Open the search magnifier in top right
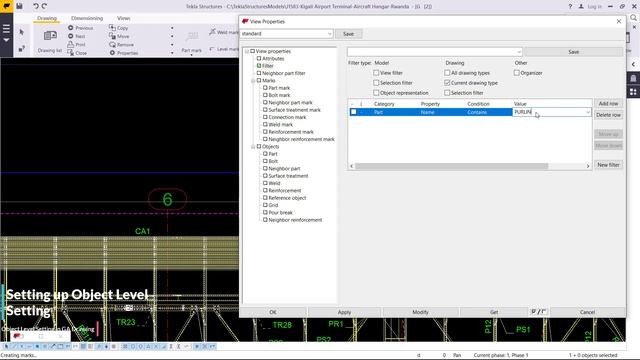The image size is (640, 360). pyautogui.click(x=633, y=18)
